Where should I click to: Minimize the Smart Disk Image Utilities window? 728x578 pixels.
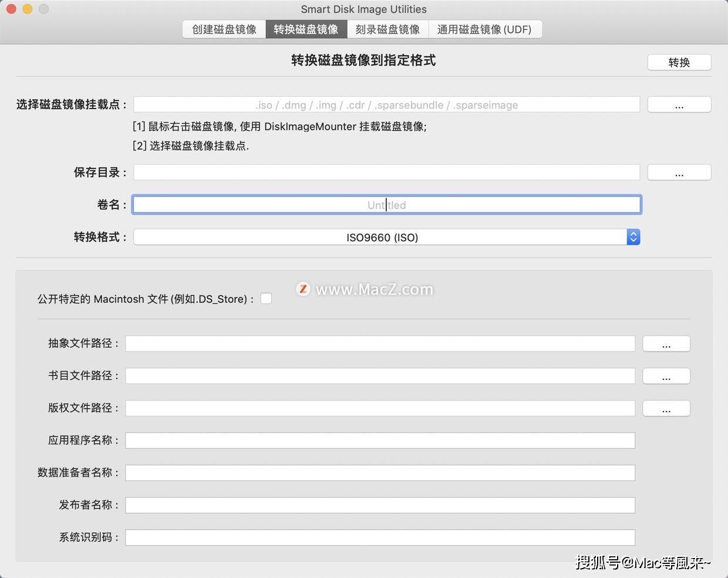(26, 9)
